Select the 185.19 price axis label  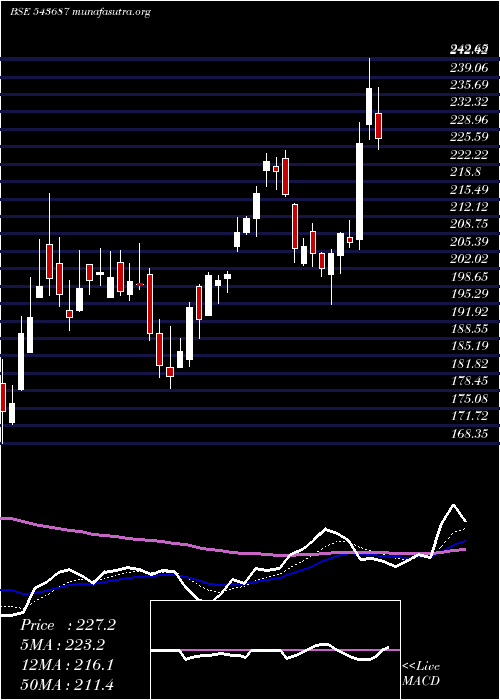[x=470, y=346]
